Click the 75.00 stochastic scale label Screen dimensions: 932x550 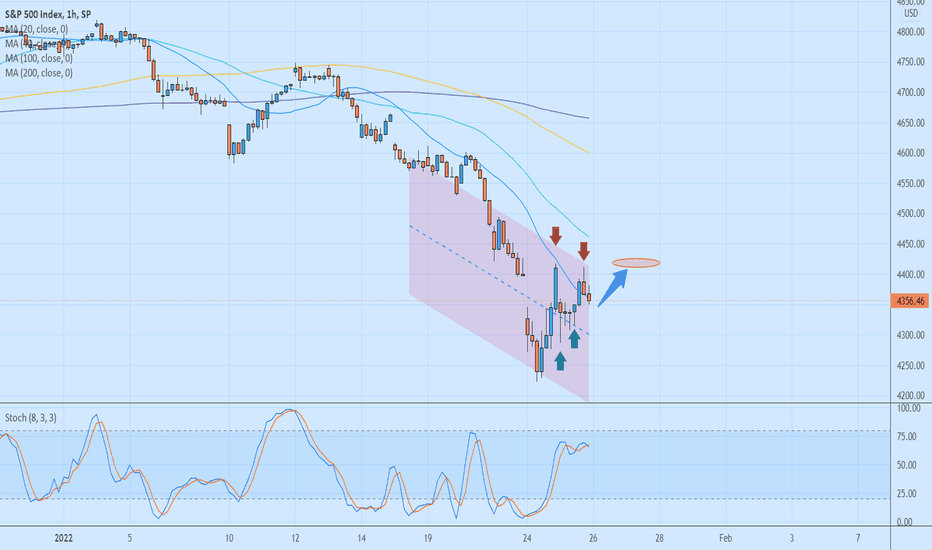click(x=906, y=436)
